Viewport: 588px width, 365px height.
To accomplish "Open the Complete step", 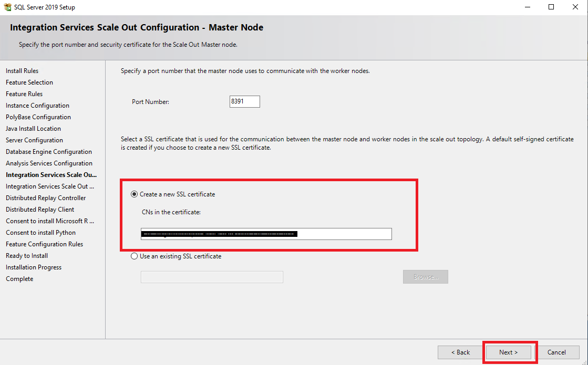I will 19,279.
